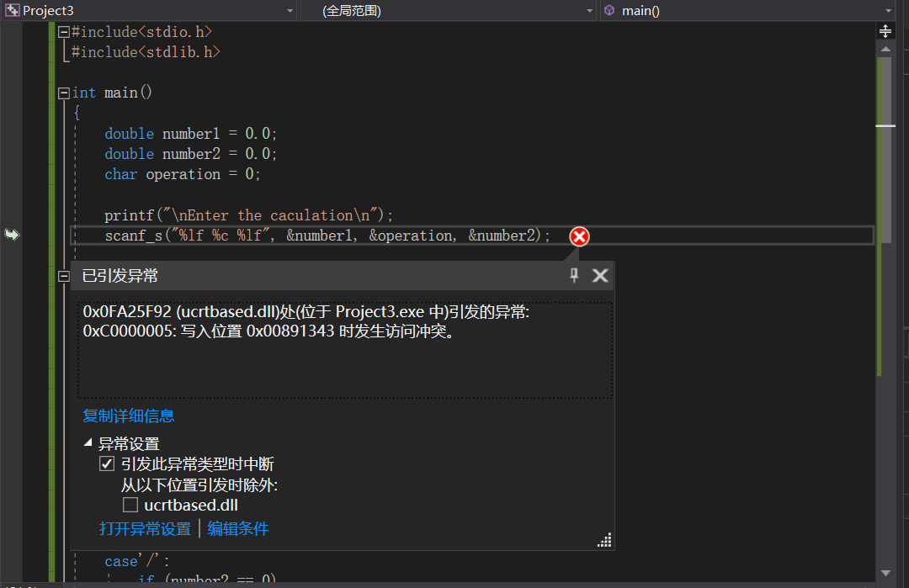Collapse the #include directives block

pos(63,32)
